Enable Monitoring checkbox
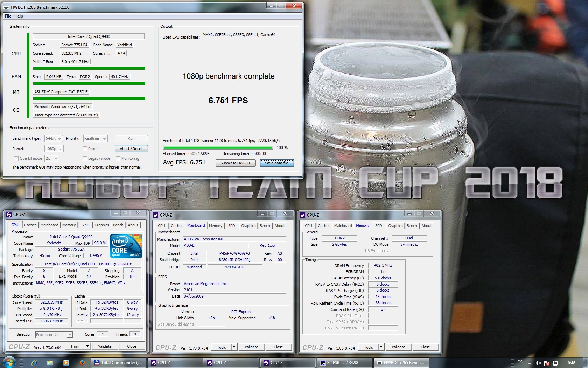Screen dimensions: 588x368 pyautogui.click(x=118, y=158)
